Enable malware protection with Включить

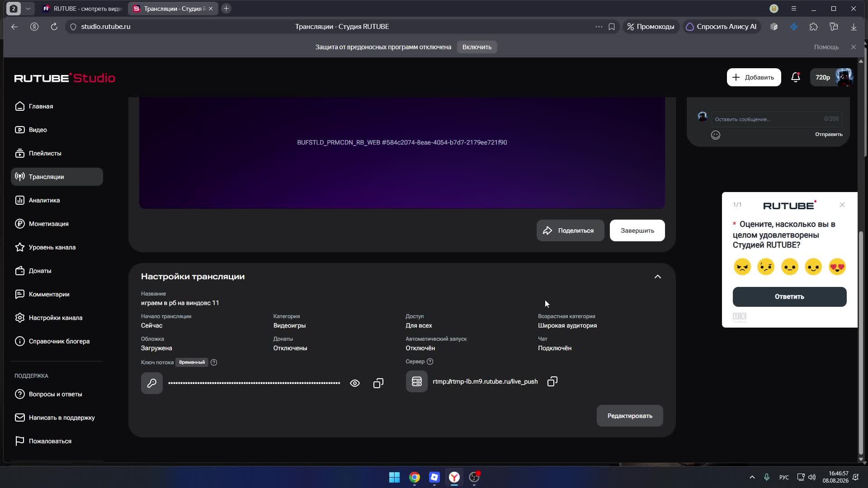pyautogui.click(x=477, y=47)
